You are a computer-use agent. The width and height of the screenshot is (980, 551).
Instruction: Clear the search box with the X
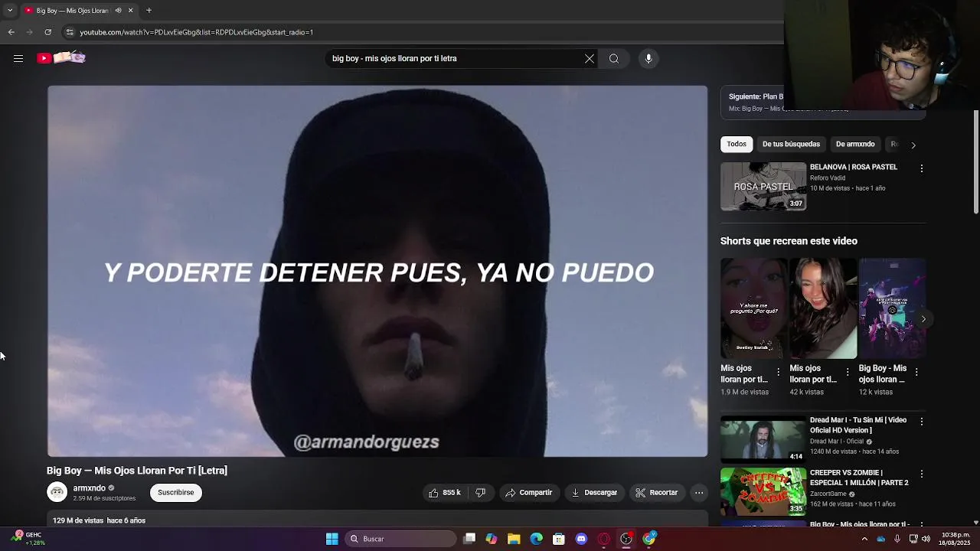click(590, 58)
